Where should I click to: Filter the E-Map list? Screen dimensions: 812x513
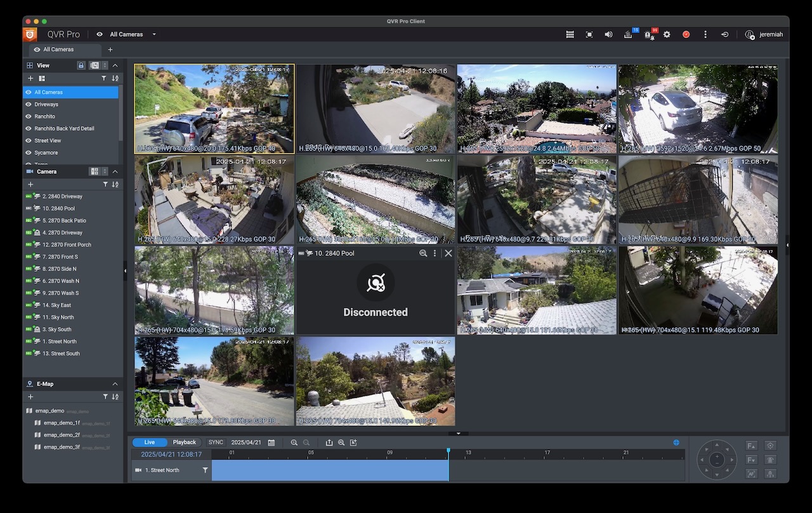pyautogui.click(x=104, y=397)
